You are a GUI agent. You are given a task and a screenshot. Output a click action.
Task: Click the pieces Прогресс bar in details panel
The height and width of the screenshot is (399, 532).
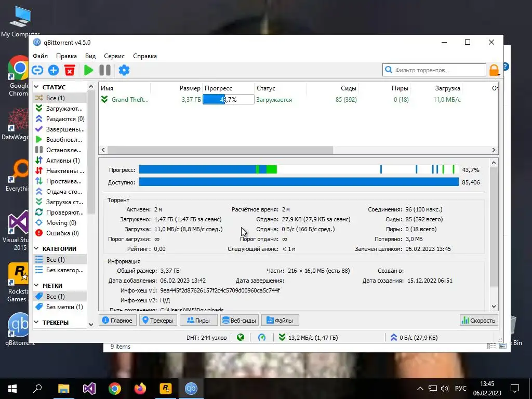[x=299, y=169]
